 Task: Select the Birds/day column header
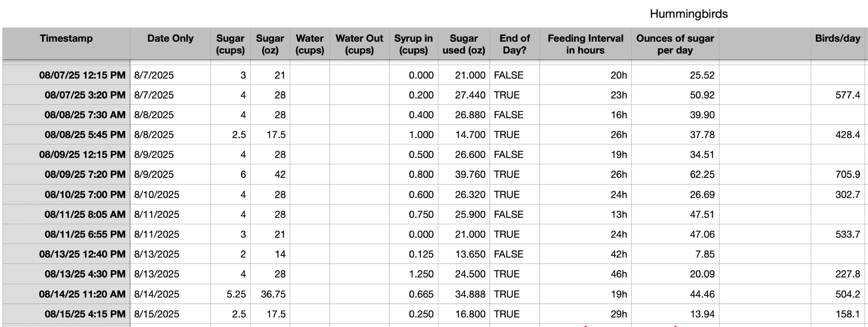click(838, 44)
